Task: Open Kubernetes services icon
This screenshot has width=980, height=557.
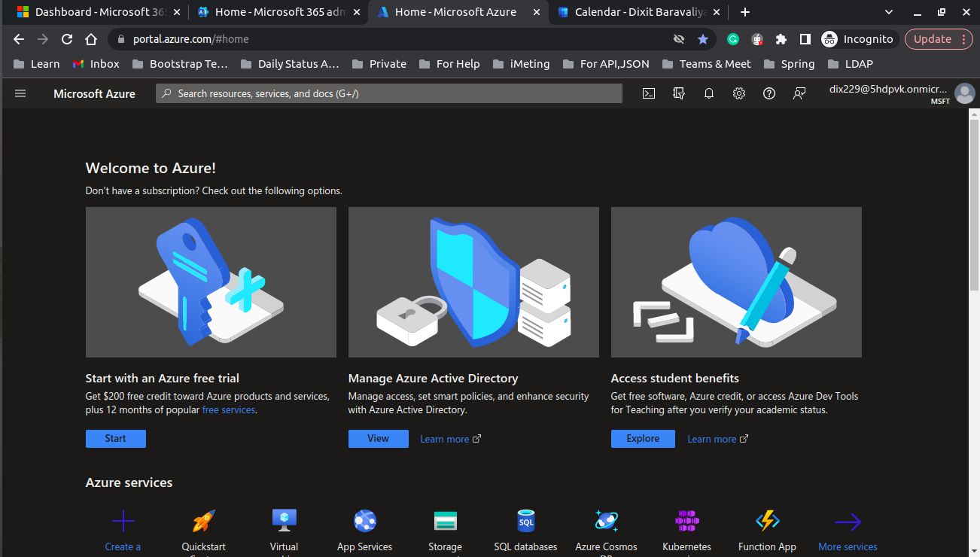Action: [x=687, y=521]
